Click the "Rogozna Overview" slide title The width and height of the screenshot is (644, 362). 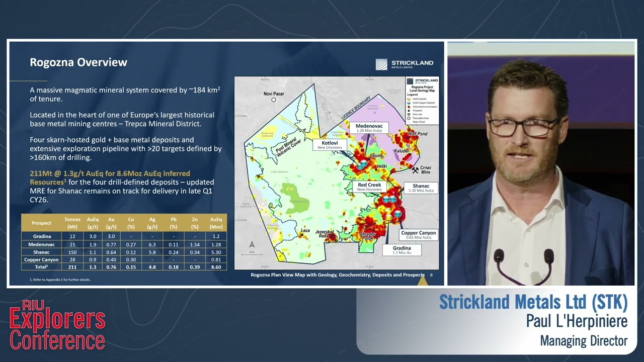point(78,62)
